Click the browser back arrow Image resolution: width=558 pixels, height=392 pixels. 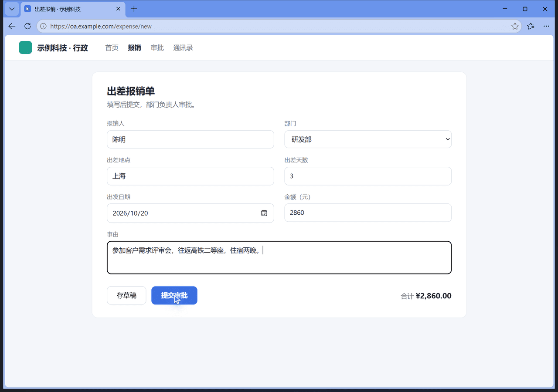click(12, 26)
